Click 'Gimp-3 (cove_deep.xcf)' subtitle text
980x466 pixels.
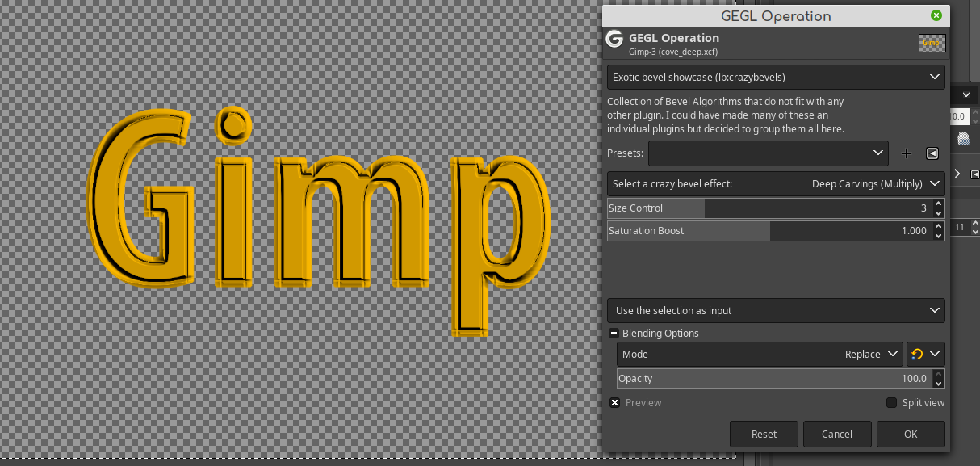(x=675, y=52)
